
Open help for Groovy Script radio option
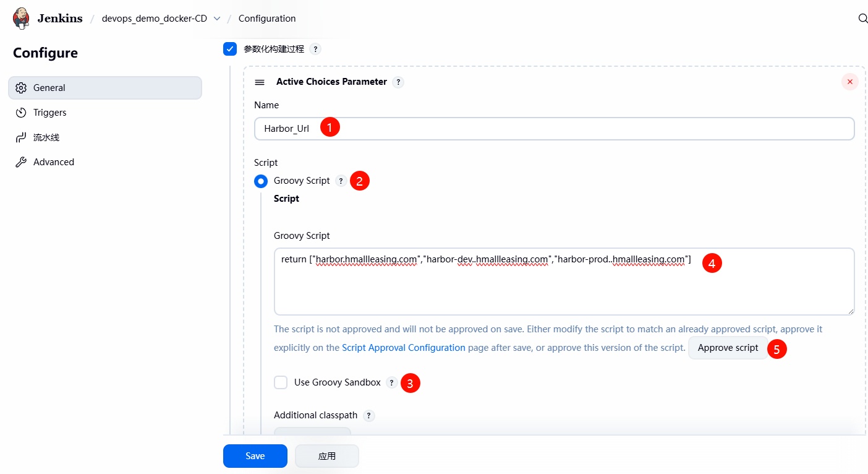[x=341, y=181]
